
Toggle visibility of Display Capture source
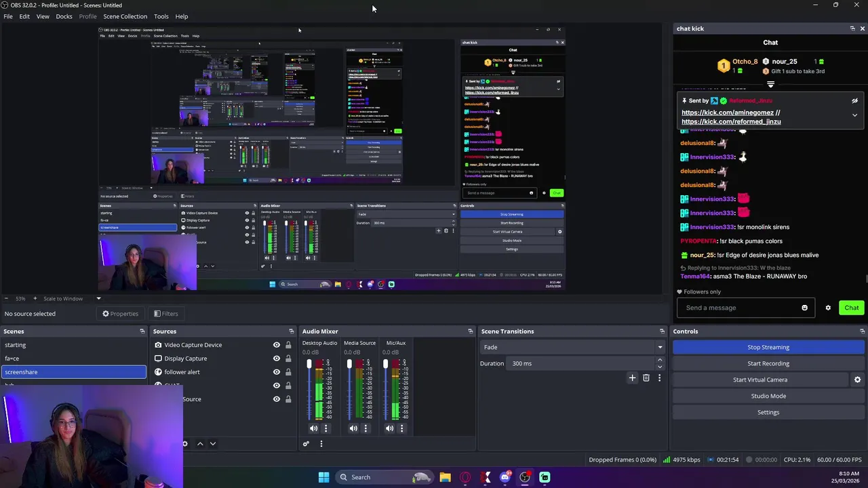tap(276, 359)
